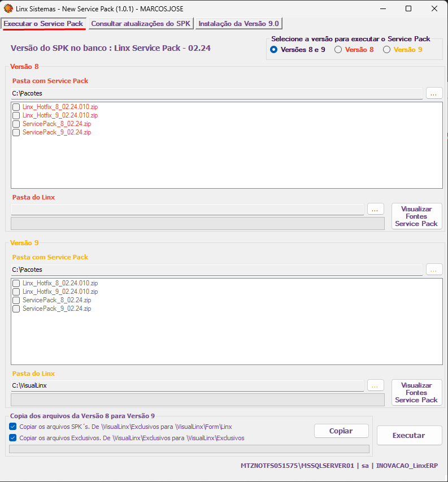Click the copy files progress bar
The width and height of the screenshot is (448, 482).
[189, 449]
